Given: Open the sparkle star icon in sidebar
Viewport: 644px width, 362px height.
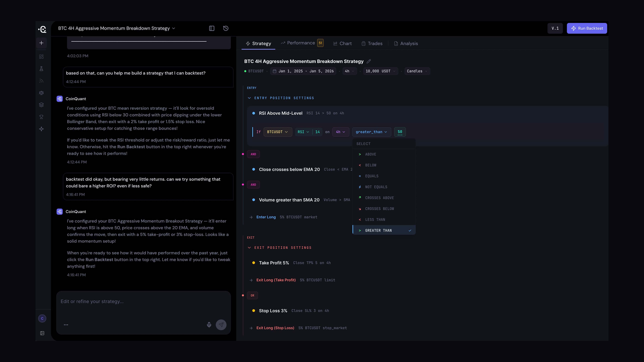Looking at the screenshot, I should (x=41, y=129).
